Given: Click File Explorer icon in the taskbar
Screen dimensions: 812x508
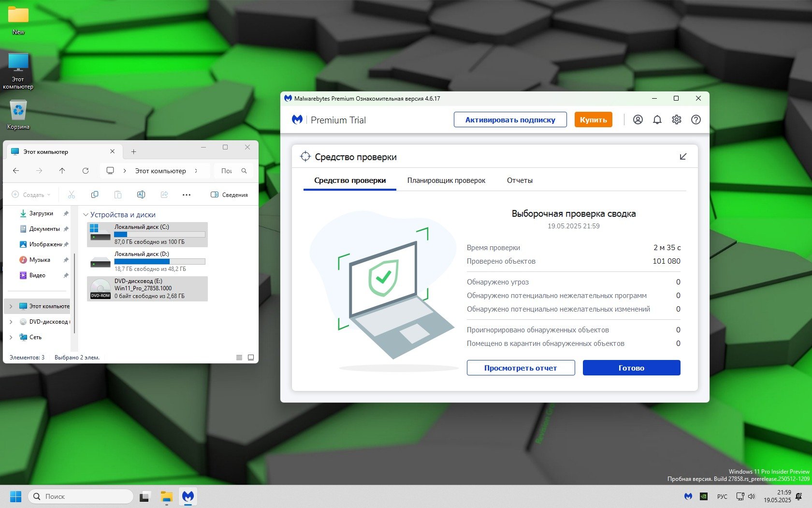Looking at the screenshot, I should click(167, 496).
